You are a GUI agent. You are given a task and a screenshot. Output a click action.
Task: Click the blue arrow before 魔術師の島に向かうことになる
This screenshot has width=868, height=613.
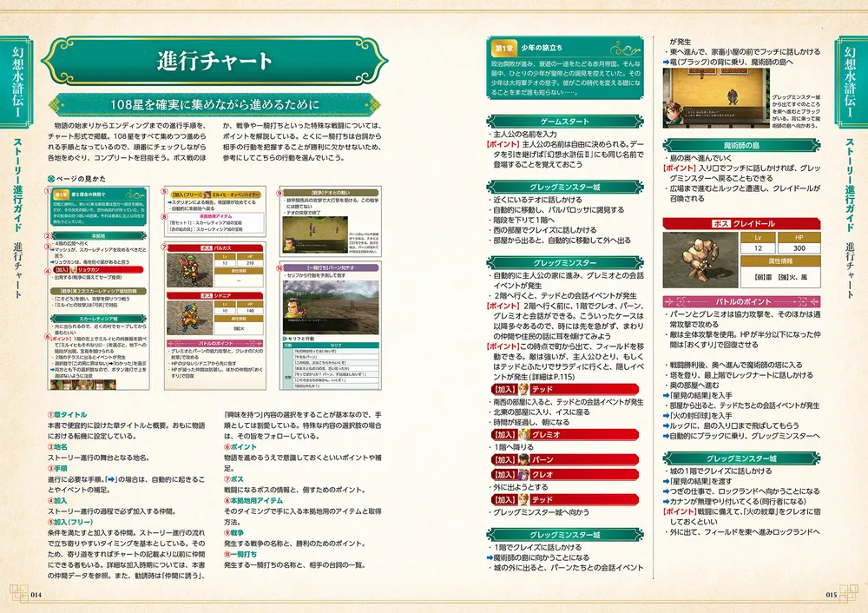490,557
